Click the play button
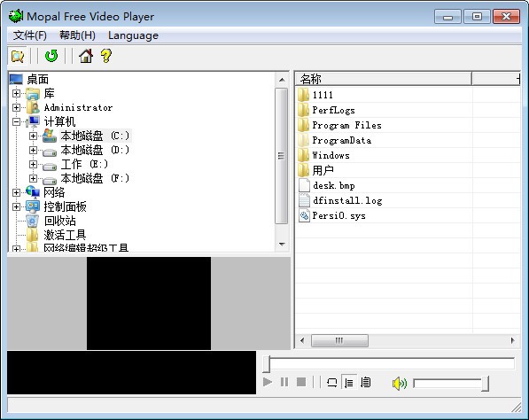The image size is (529, 420). [x=268, y=382]
